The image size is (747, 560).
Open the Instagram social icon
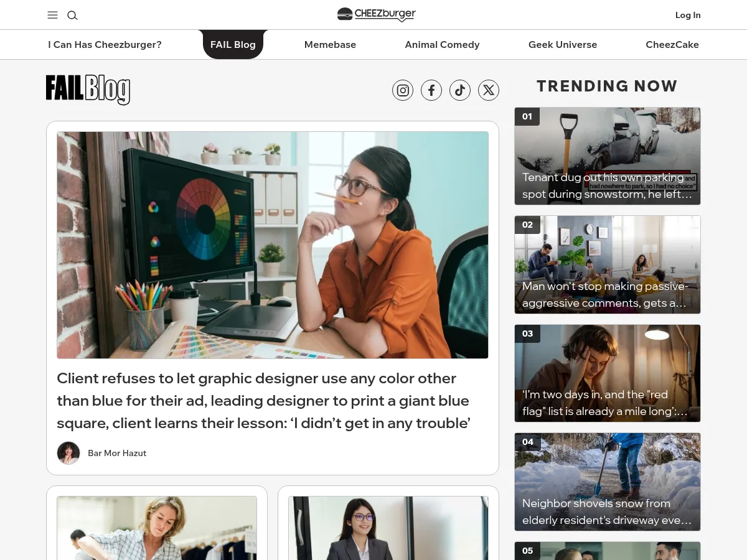tap(403, 90)
